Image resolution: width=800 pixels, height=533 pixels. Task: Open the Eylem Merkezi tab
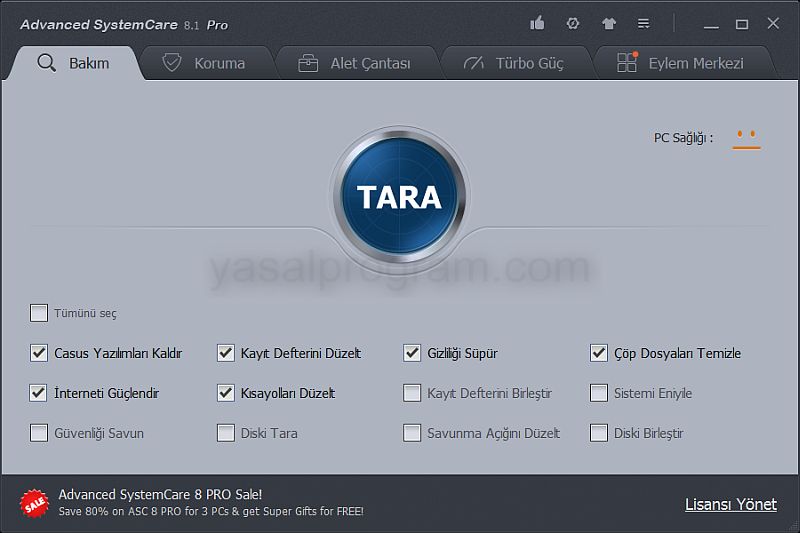point(681,63)
